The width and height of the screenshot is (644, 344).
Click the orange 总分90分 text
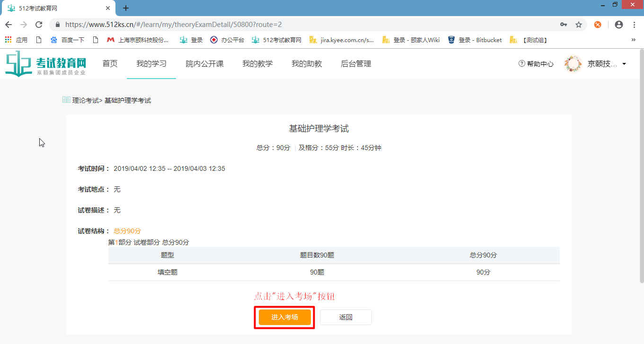127,231
